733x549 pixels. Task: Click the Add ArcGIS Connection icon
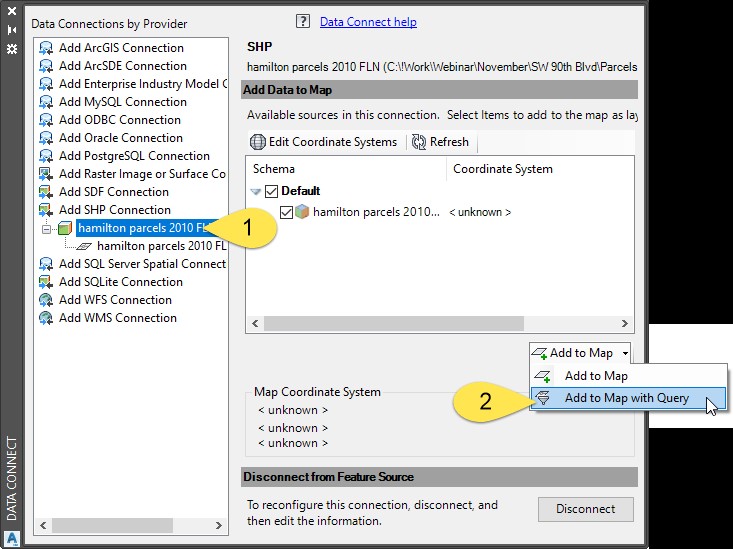point(46,48)
